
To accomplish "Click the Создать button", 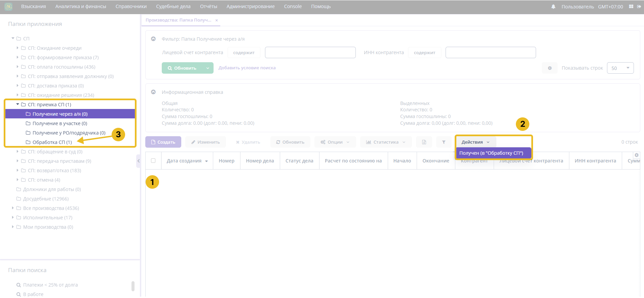I will [x=163, y=142].
